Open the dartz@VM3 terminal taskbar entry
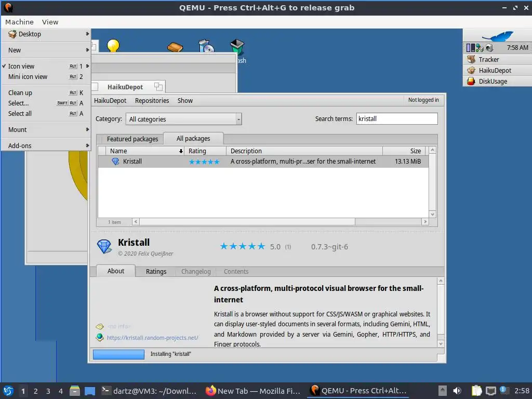This screenshot has width=532, height=399. coord(149,391)
